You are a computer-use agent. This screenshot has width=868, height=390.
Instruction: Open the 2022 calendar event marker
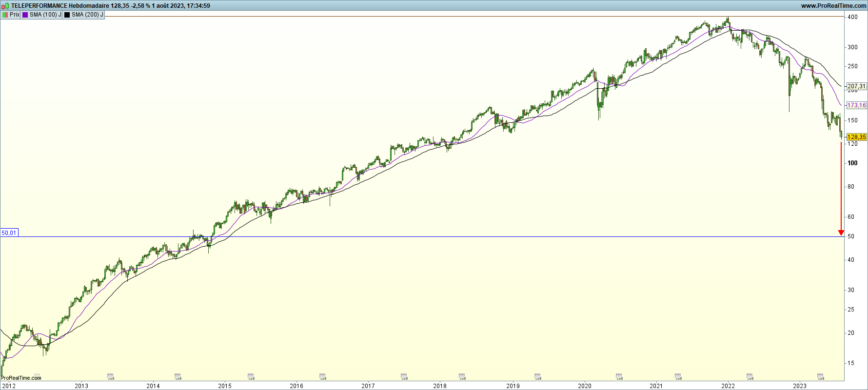pos(750,376)
